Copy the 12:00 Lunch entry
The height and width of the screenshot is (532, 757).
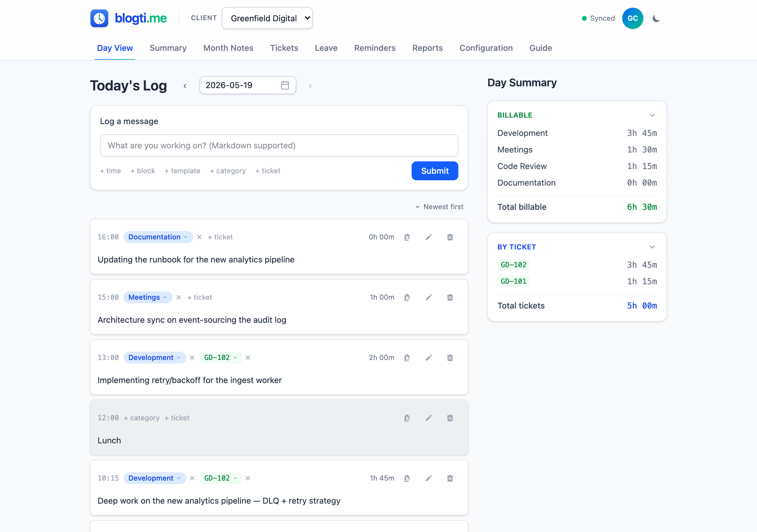point(407,418)
